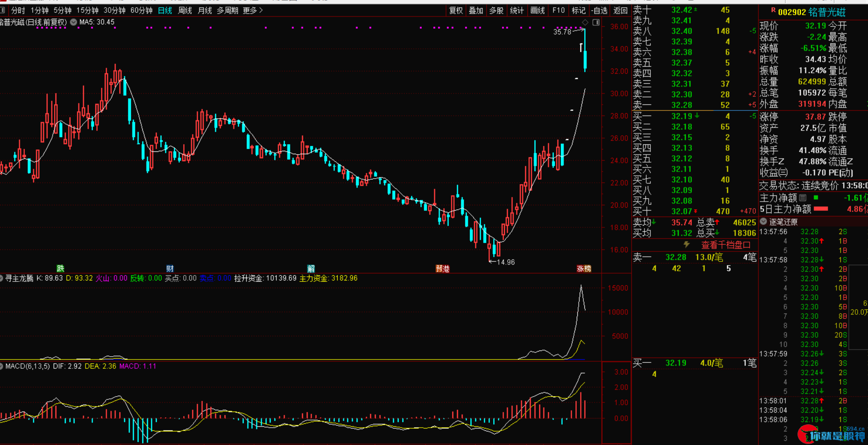Click the 主力资金: 3182.96 indicator label
This screenshot has height=445, width=868.
coord(328,278)
